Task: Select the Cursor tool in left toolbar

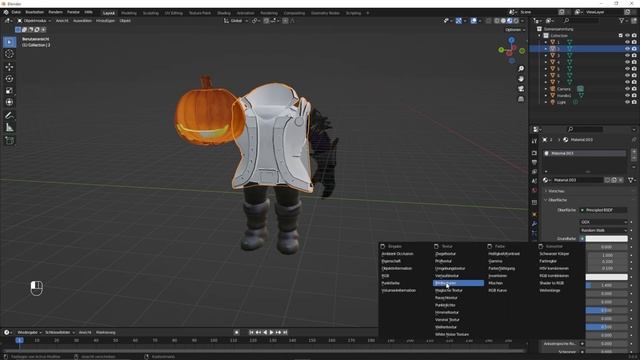Action: pyautogui.click(x=9, y=54)
